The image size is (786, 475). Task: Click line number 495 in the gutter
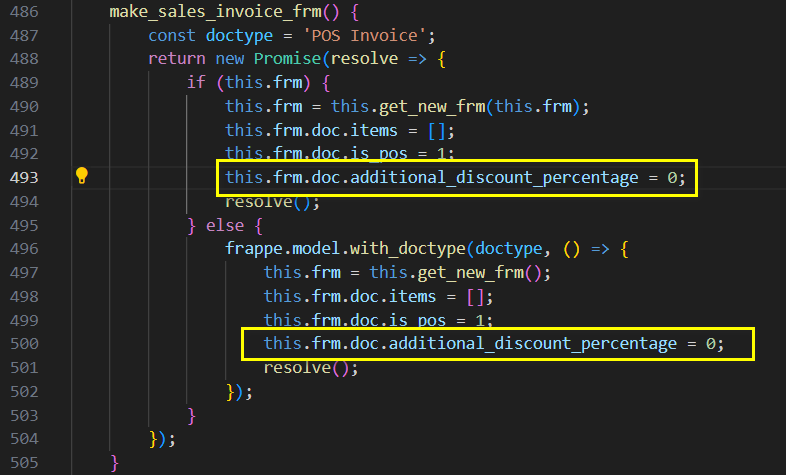pyautogui.click(x=24, y=225)
